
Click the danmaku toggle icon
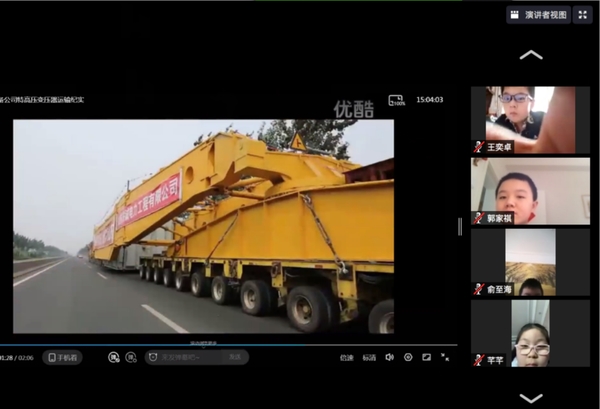(x=114, y=357)
